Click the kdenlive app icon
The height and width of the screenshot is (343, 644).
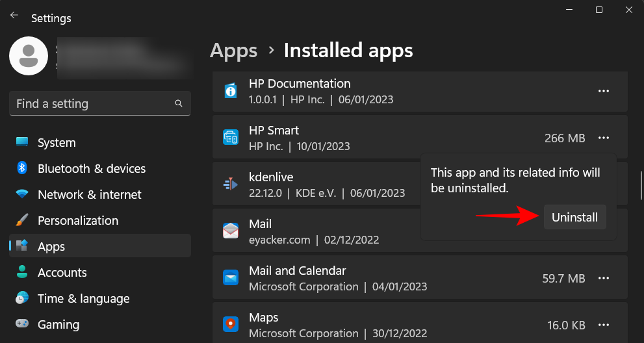[x=231, y=184]
